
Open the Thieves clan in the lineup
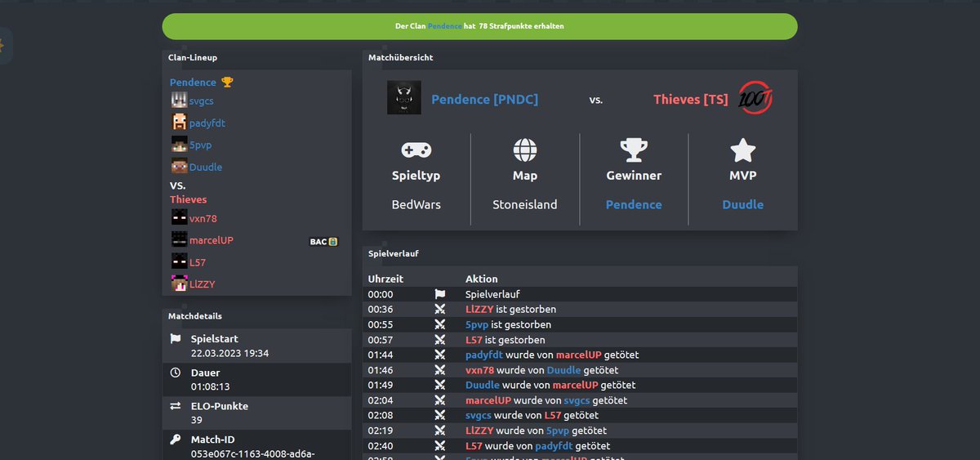[x=189, y=199]
